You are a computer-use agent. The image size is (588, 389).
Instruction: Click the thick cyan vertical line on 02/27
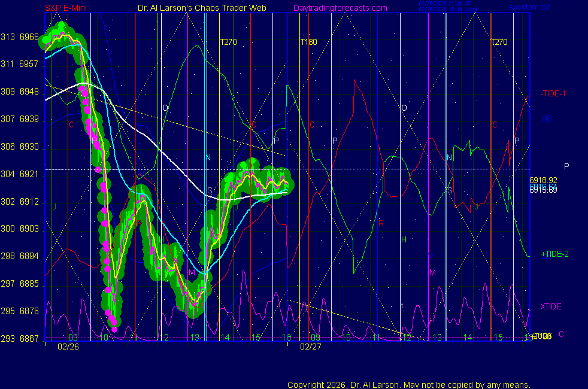[x=446, y=180]
